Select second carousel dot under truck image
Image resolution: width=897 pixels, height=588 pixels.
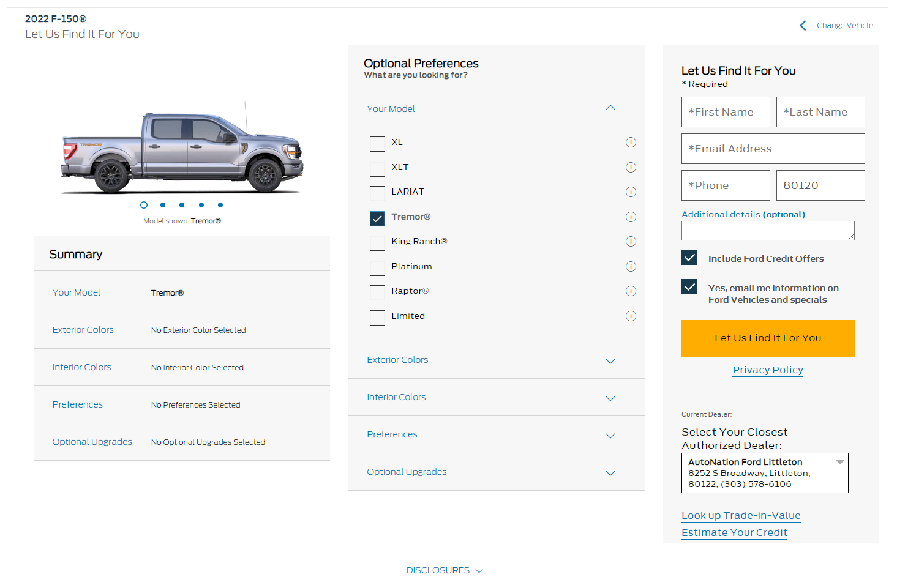163,205
